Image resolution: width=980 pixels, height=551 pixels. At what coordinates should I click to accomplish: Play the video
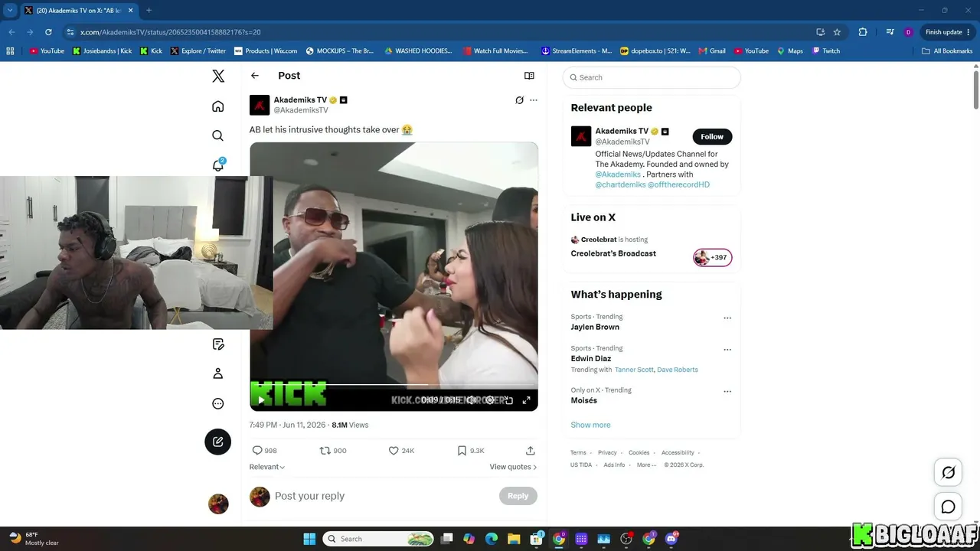click(x=261, y=399)
